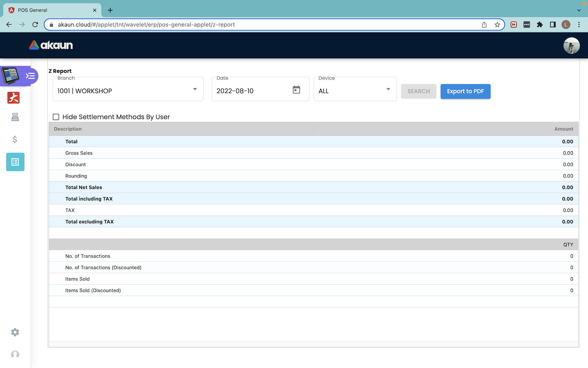Click the akaun logo

(x=51, y=45)
